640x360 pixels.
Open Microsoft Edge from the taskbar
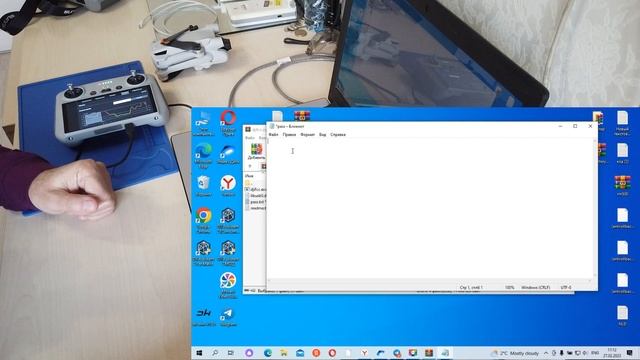(268, 353)
